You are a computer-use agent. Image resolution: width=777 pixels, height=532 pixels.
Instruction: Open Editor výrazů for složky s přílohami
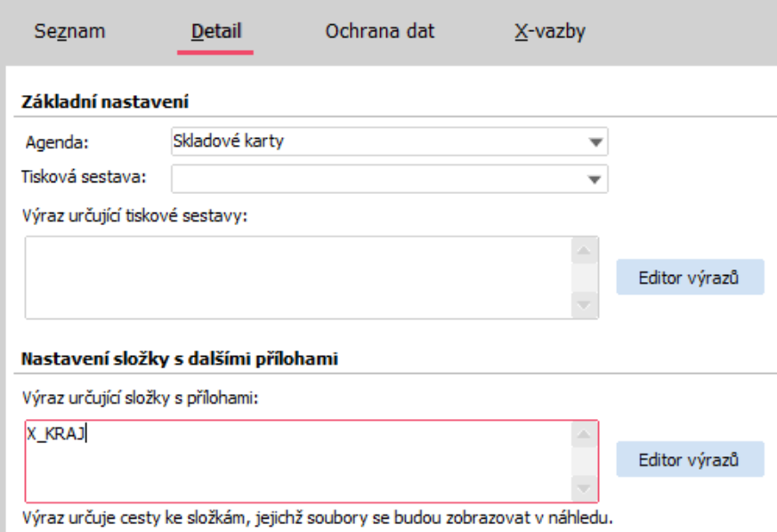689,461
